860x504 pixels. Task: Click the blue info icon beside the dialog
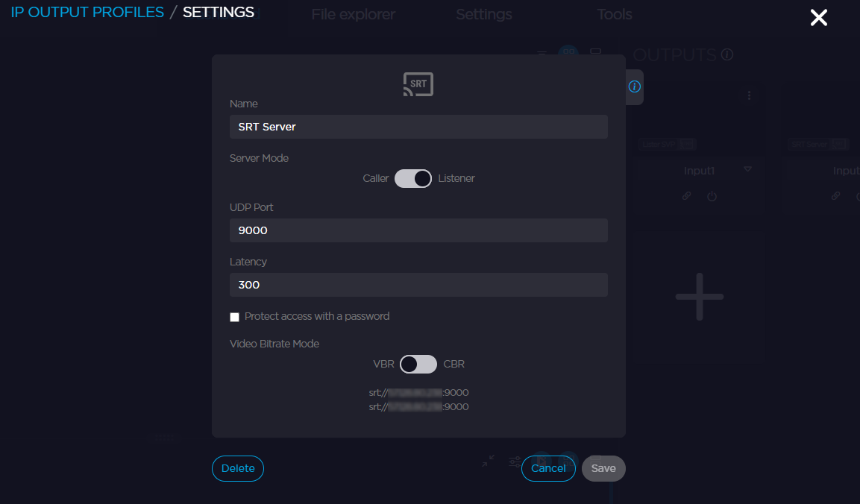(634, 86)
